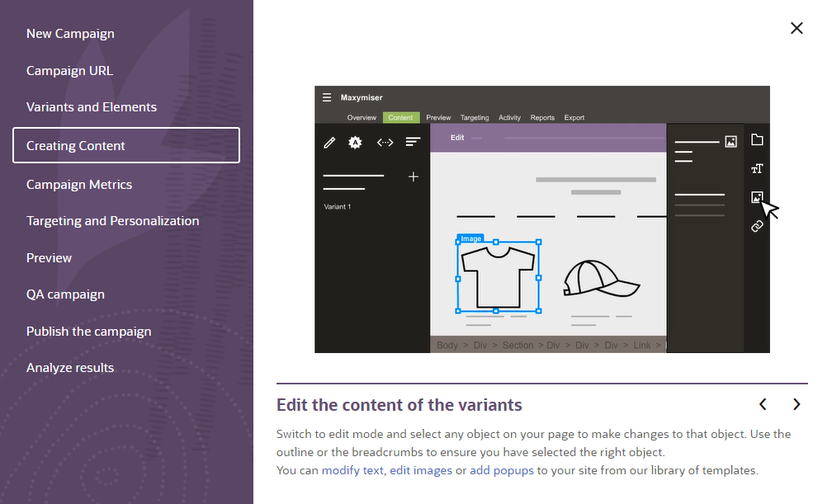Click the code brackets icon in illustration
This screenshot has width=827, height=504.
pyautogui.click(x=385, y=143)
